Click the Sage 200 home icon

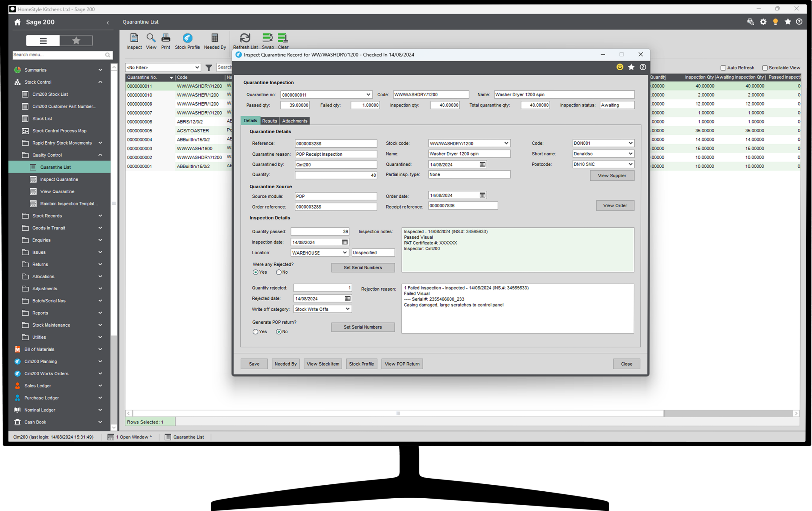[17, 22]
